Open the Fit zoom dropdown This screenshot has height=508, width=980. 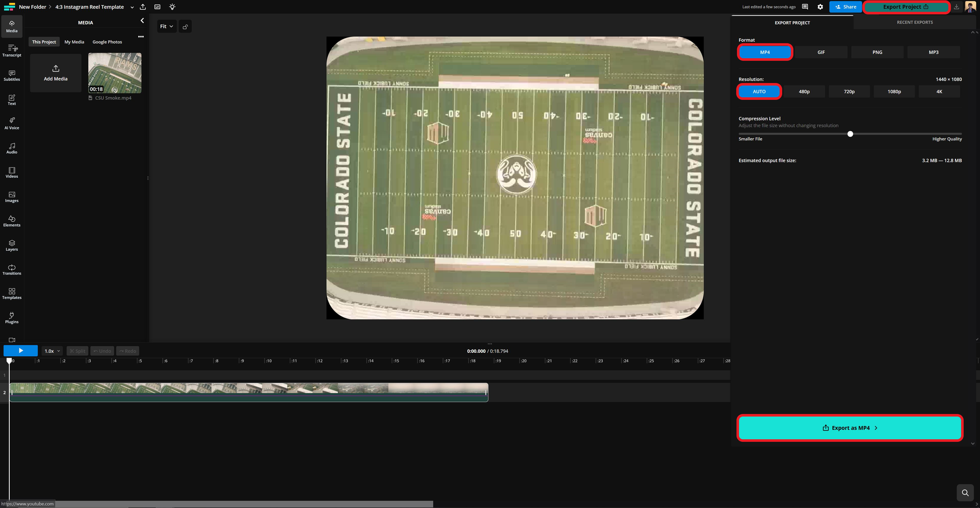click(167, 26)
